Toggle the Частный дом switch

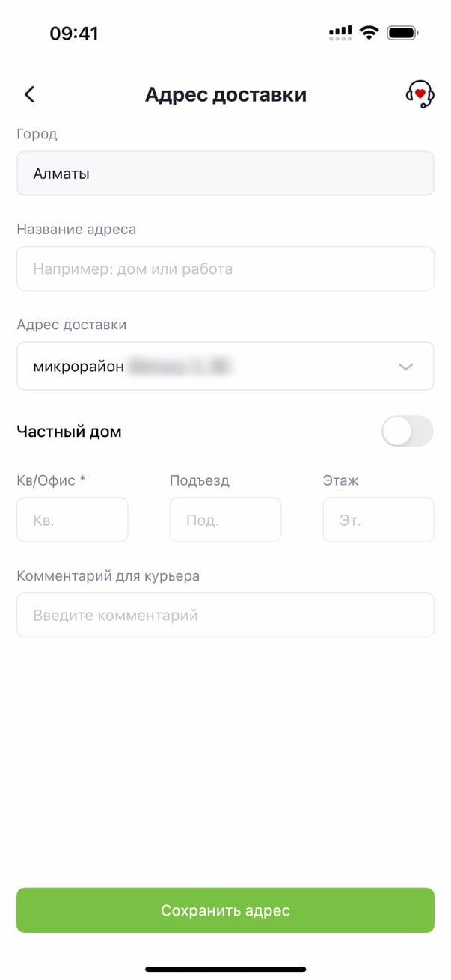[407, 431]
